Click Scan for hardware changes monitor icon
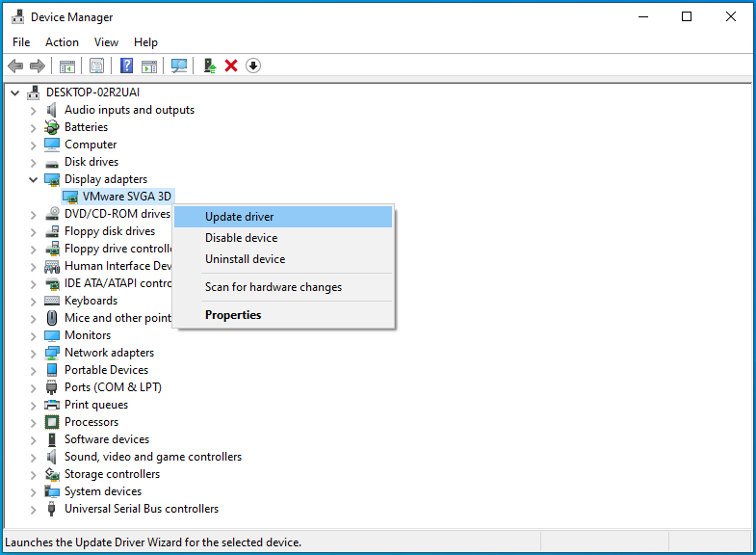The image size is (756, 555). pyautogui.click(x=178, y=66)
